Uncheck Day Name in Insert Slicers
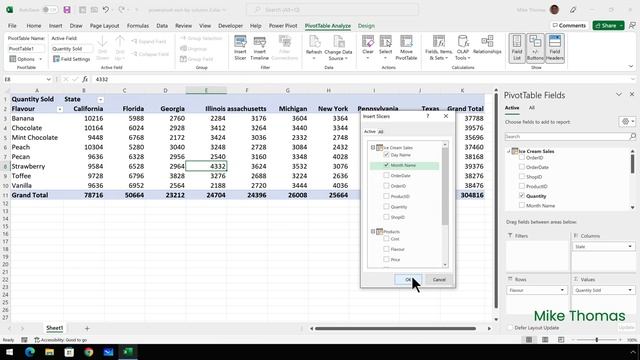Viewport: 640px width, 360px height. [386, 155]
